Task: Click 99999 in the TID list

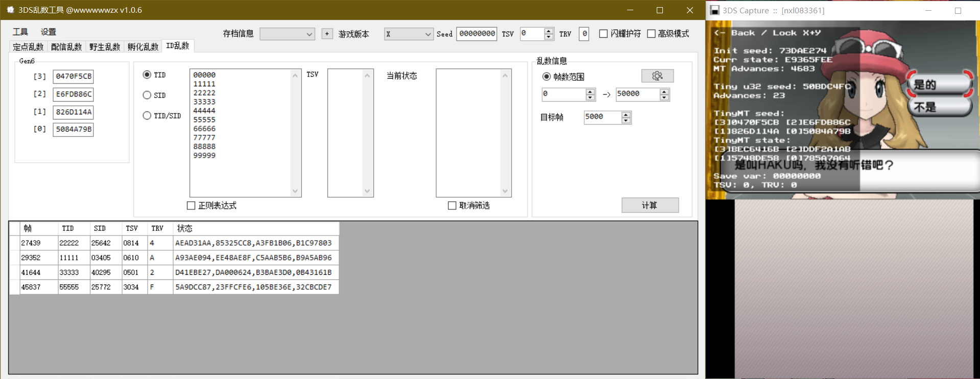Action: click(x=204, y=155)
